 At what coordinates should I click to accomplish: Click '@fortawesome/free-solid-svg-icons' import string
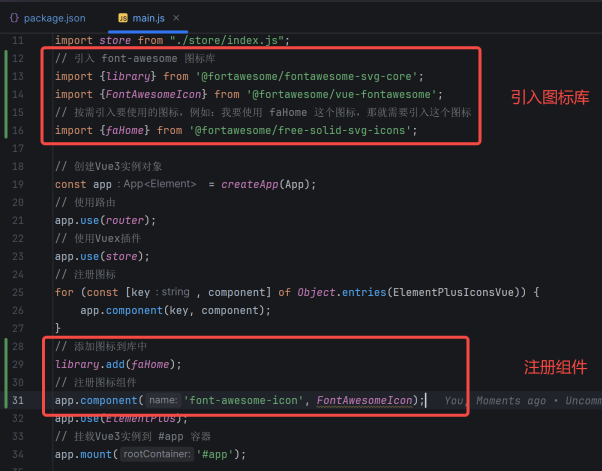(300, 130)
